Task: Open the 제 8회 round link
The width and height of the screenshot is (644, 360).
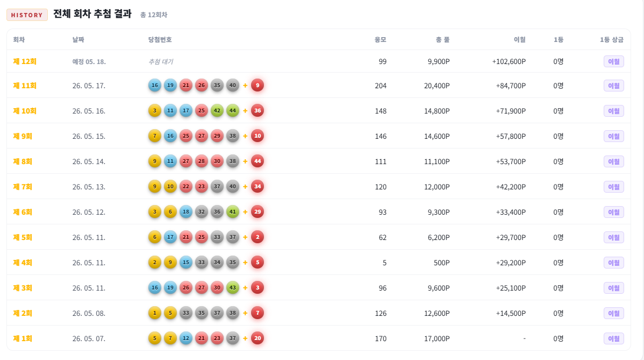Action: coord(23,161)
